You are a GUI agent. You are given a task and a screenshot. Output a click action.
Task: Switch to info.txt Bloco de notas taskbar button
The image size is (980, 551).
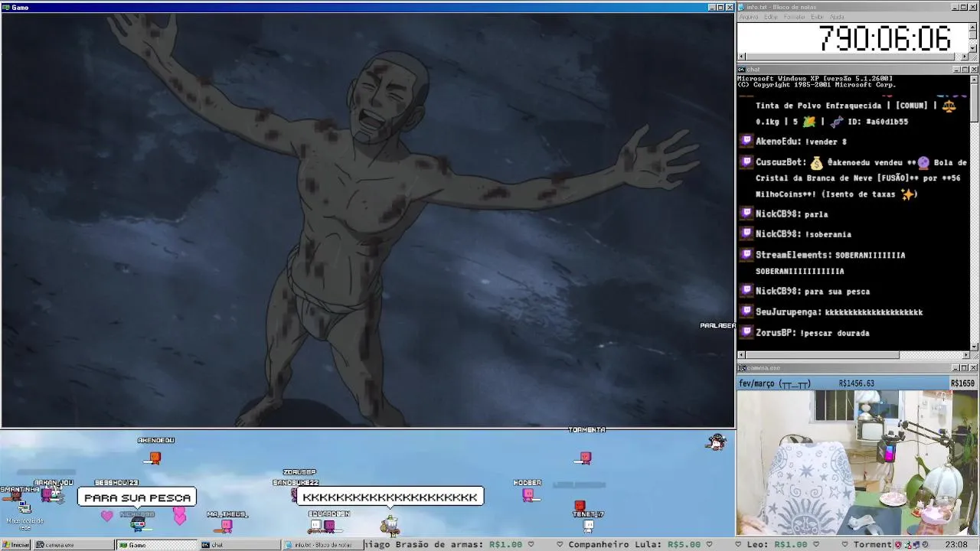(322, 545)
